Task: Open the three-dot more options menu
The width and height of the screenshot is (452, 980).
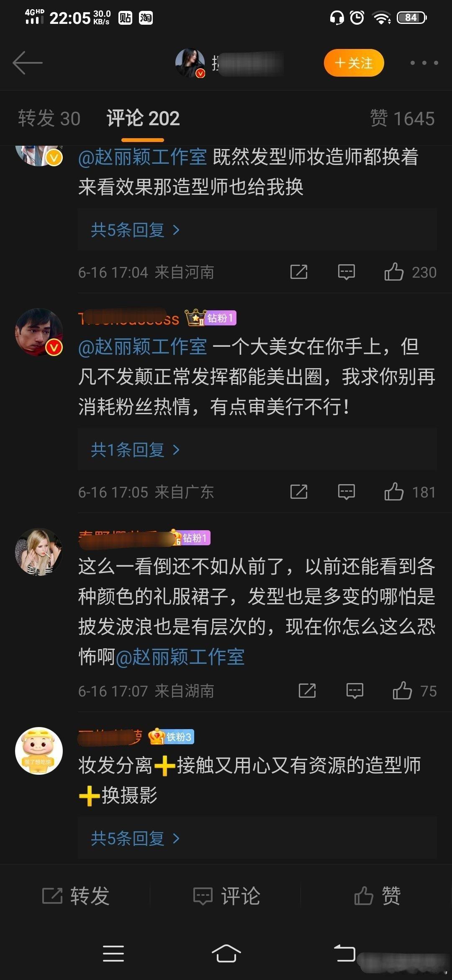Action: coord(424,63)
